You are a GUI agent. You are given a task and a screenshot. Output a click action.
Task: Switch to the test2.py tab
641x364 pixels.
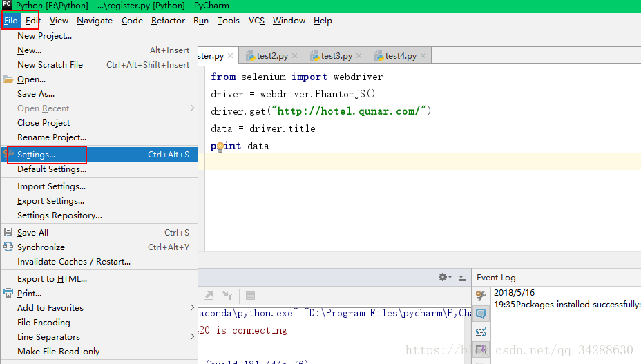pos(271,56)
